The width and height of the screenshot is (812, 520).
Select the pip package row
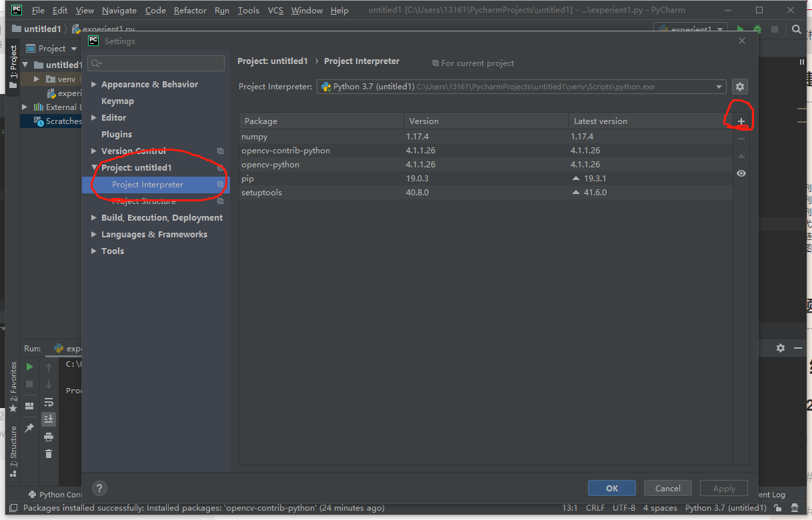[x=485, y=178]
